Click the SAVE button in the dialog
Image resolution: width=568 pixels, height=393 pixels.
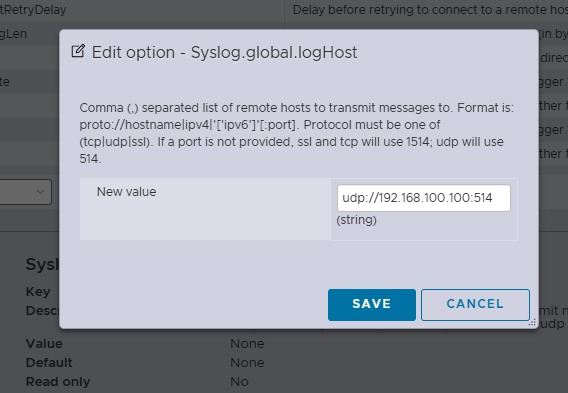pyautogui.click(x=372, y=305)
